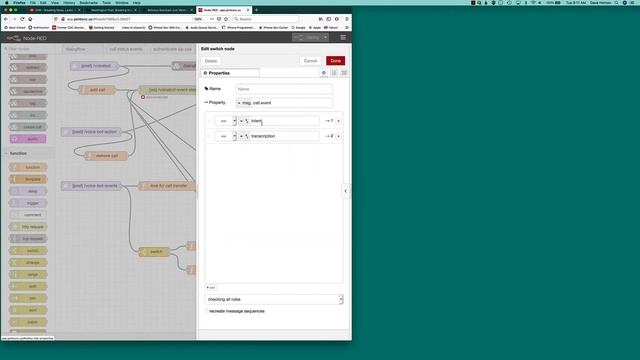Open node appearance icon in editor tray
Viewport: 640px width, 360px height.
click(344, 73)
